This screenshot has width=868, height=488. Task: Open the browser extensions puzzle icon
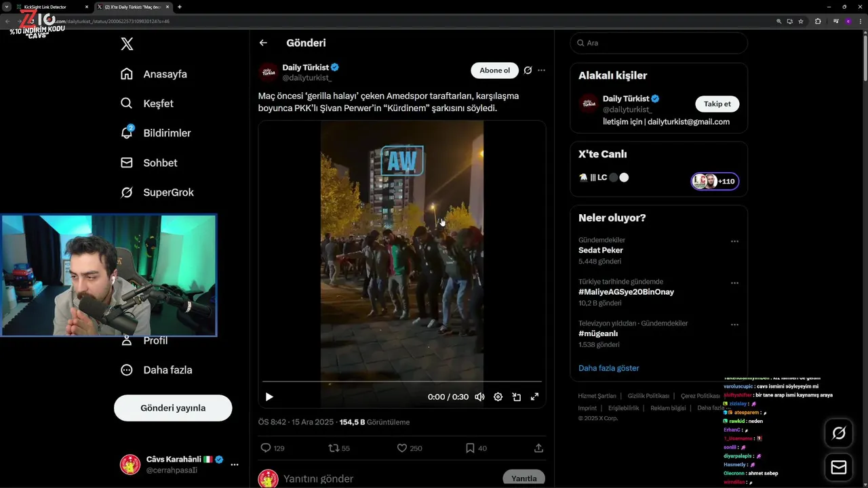point(818,21)
